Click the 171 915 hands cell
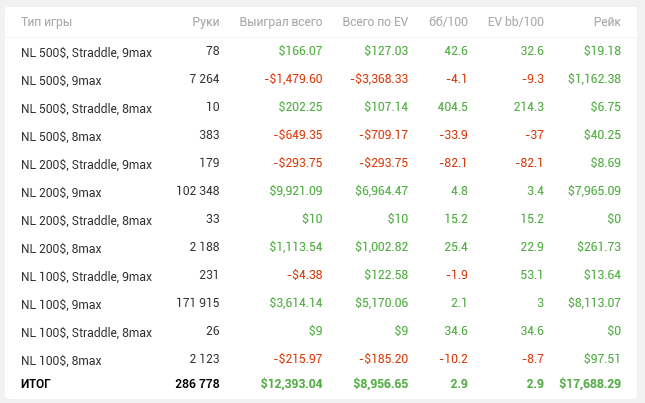The width and height of the screenshot is (645, 403). coord(197,304)
